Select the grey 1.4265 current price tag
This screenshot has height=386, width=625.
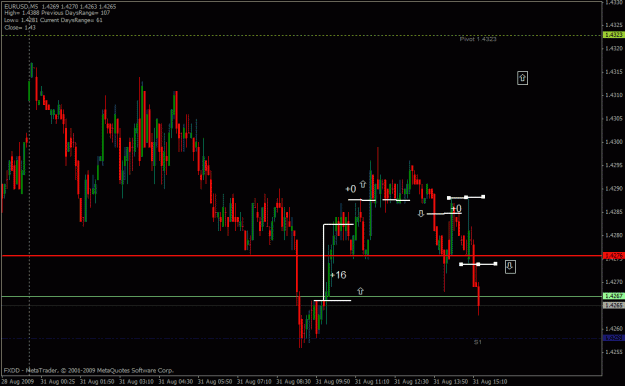coord(613,305)
